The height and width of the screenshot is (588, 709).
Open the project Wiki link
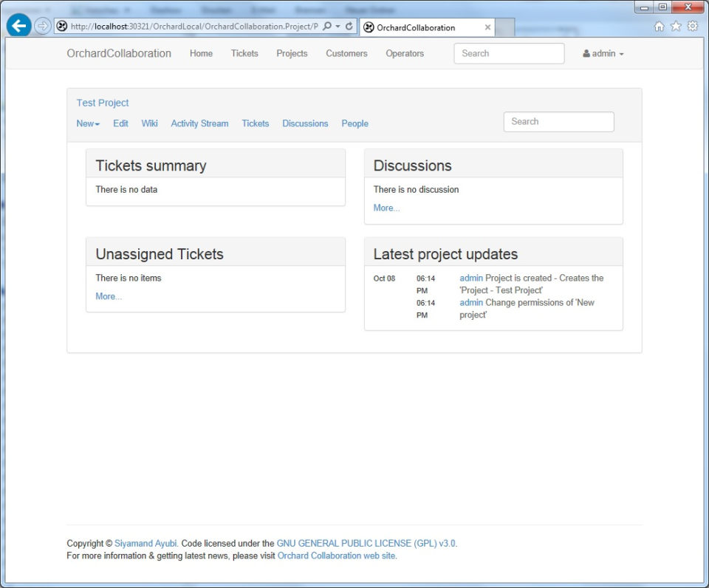(150, 123)
